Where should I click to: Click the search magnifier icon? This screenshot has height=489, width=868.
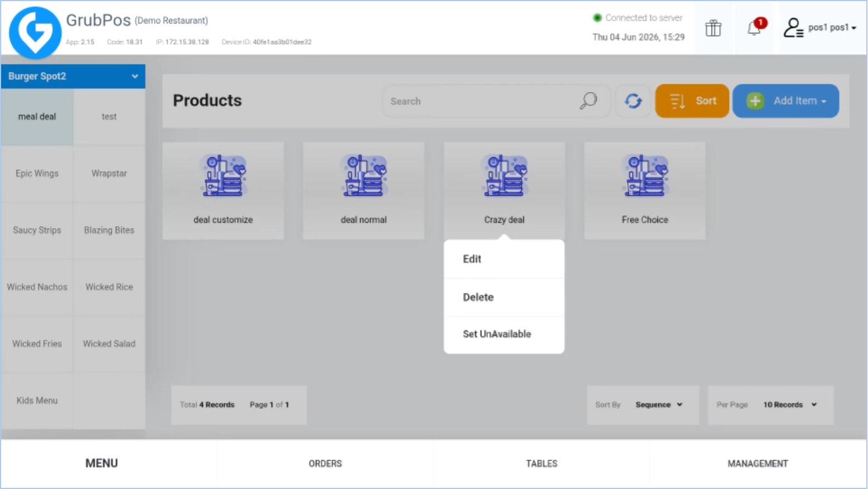tap(588, 101)
